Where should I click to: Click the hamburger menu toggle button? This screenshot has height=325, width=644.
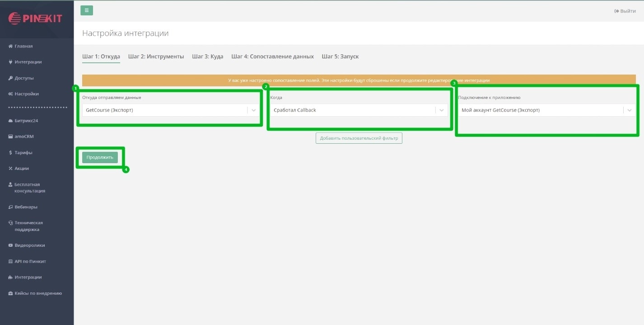[87, 10]
